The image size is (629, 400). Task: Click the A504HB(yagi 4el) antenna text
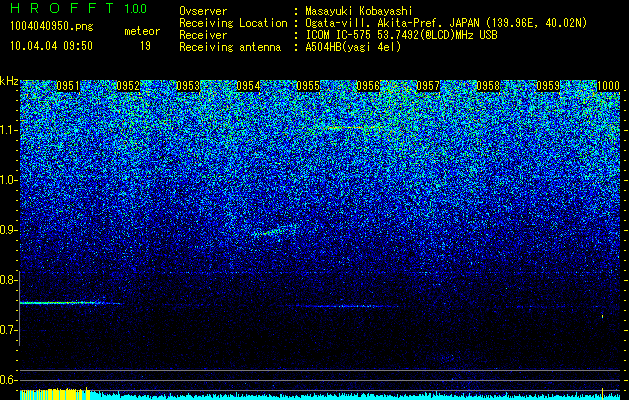click(353, 47)
